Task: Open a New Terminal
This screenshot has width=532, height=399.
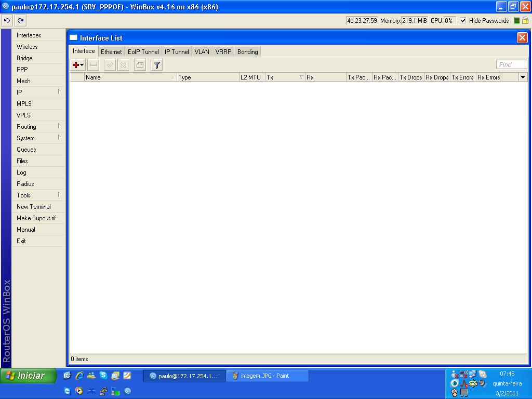Action: click(38, 207)
